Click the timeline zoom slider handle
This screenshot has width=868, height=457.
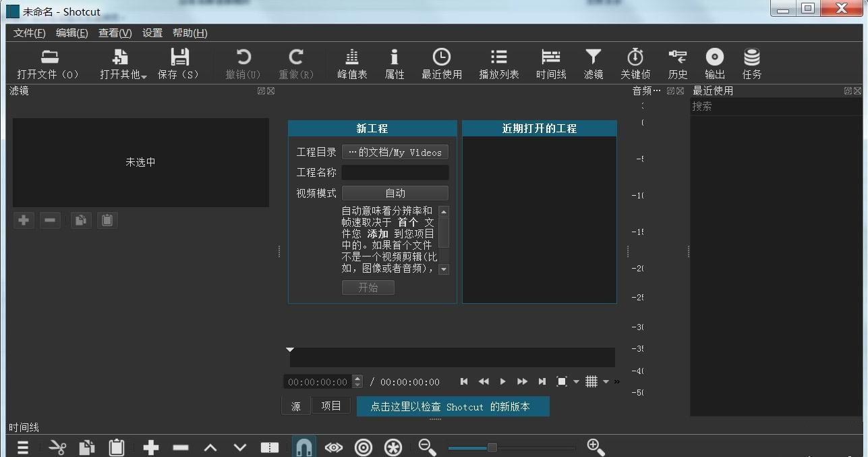point(492,448)
